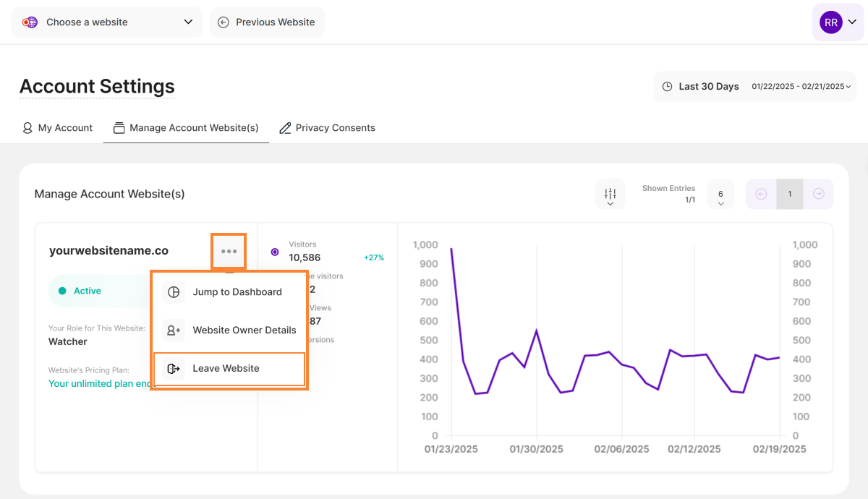Click the Website Owner Details person icon
Image resolution: width=868 pixels, height=499 pixels.
[174, 330]
